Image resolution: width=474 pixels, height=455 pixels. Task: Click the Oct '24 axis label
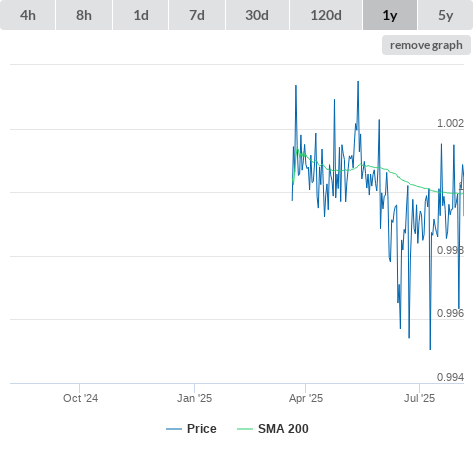[x=80, y=398]
